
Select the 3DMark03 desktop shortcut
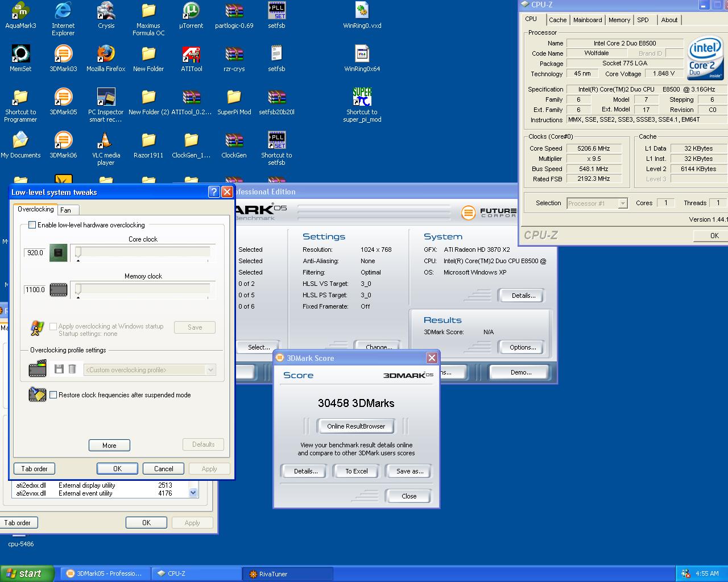(63, 59)
